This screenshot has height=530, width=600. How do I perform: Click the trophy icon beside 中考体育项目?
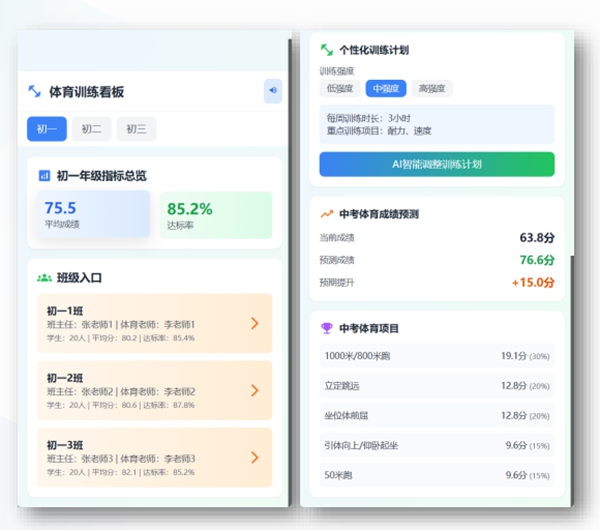pyautogui.click(x=326, y=328)
